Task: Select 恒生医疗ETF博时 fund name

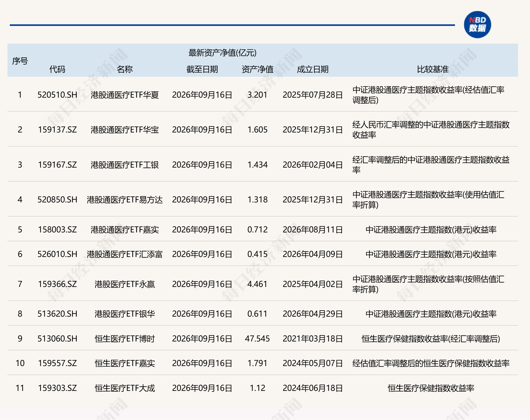Action: pyautogui.click(x=125, y=339)
